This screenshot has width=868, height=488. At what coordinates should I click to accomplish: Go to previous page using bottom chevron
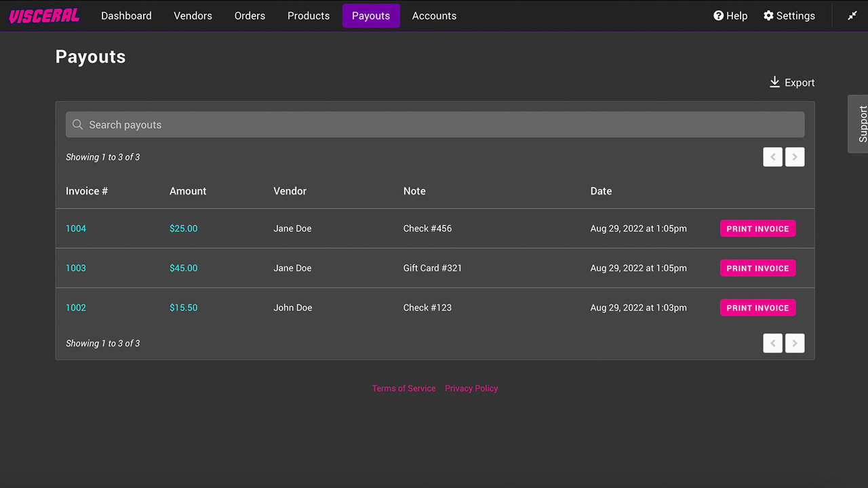pos(772,343)
